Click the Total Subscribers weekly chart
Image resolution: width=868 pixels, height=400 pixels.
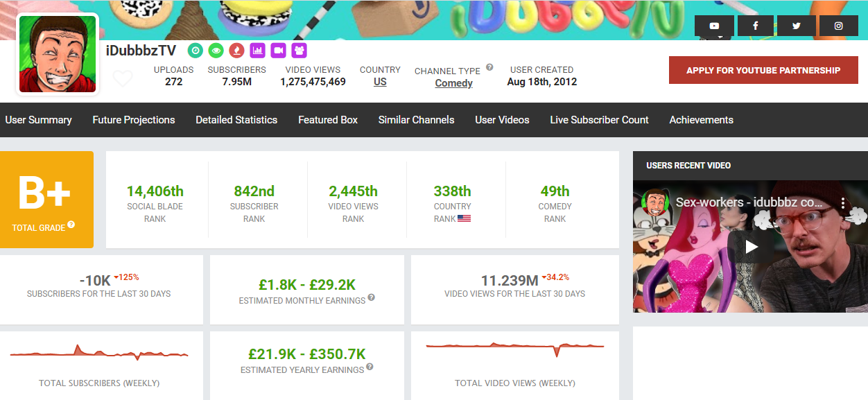point(99,353)
